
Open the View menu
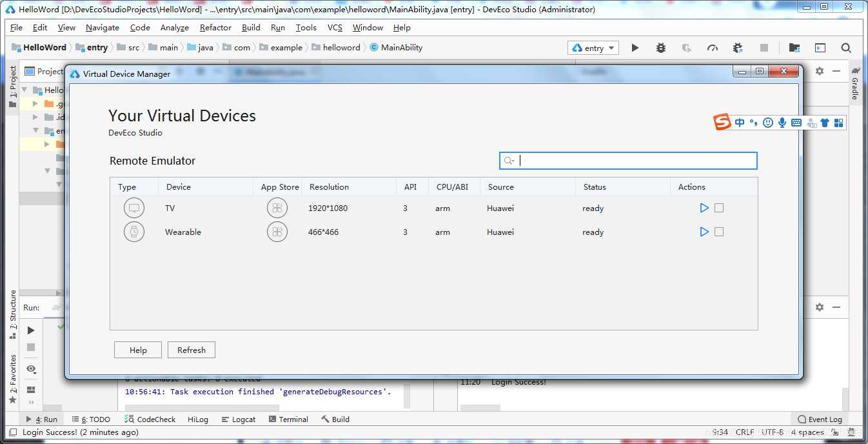click(x=66, y=28)
